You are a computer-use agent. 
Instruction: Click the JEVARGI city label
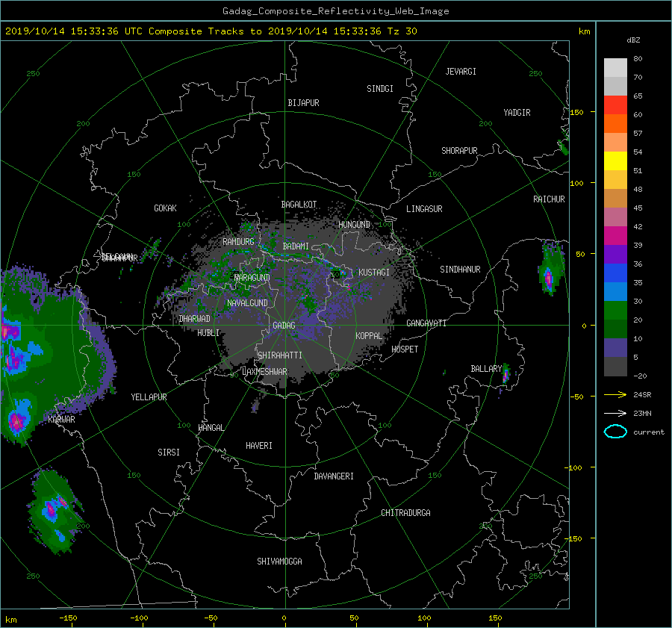461,72
